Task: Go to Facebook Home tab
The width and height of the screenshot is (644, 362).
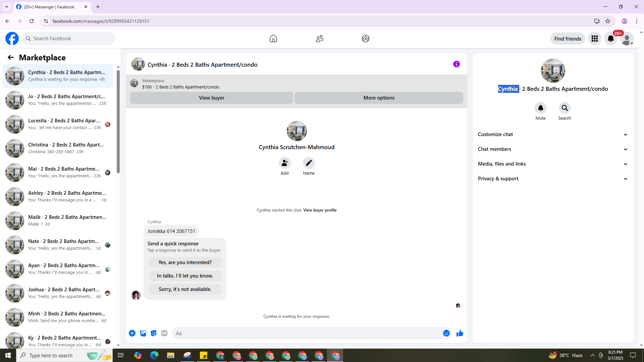Action: (273, 39)
